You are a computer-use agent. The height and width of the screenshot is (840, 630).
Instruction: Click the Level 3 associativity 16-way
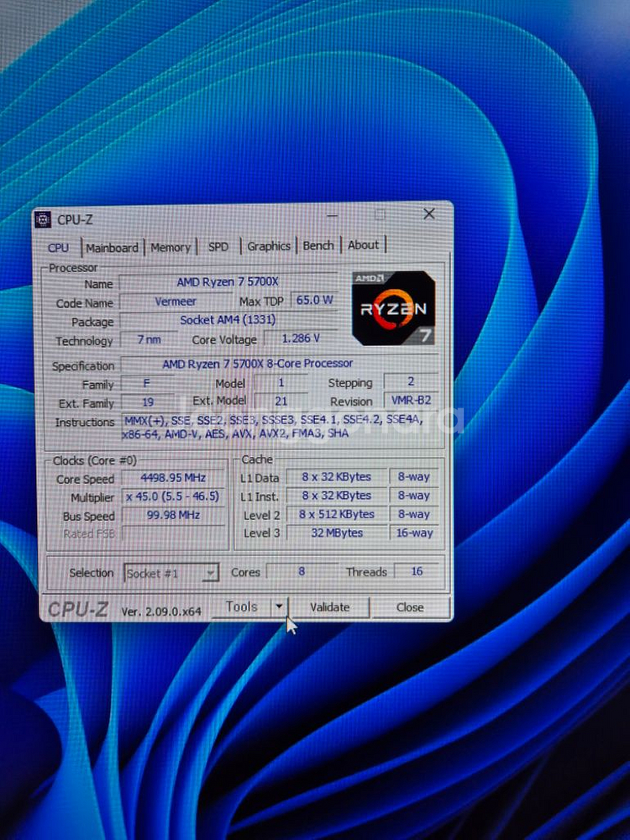point(414,533)
